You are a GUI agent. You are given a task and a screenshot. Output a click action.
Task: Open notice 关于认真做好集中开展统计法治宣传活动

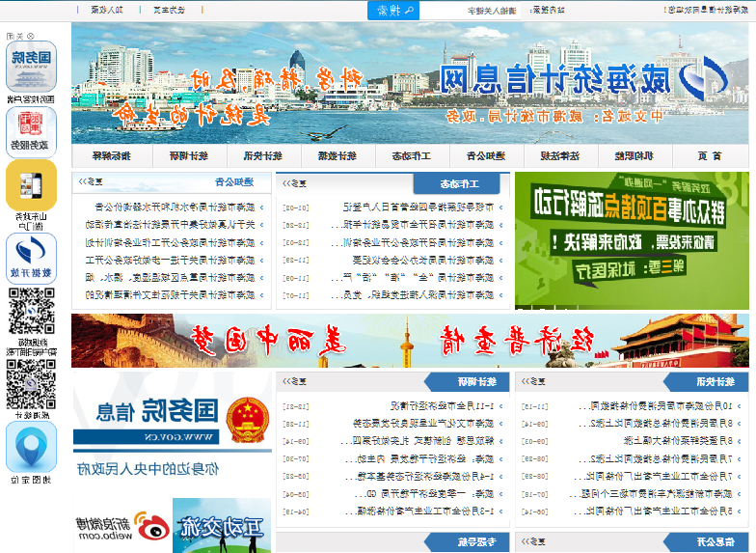(170, 224)
